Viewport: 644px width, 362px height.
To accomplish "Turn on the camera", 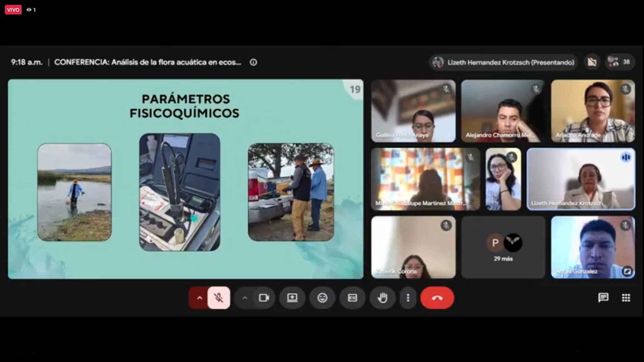I will (x=264, y=298).
